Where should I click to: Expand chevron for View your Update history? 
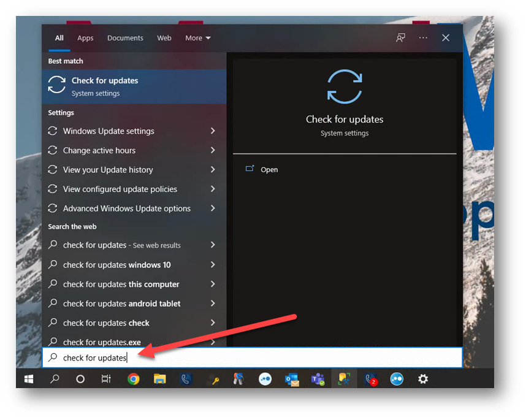(213, 170)
